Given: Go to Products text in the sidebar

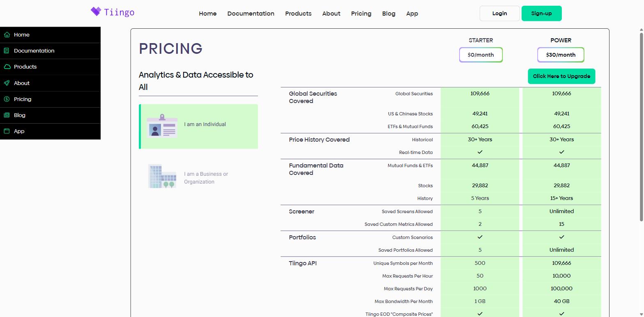Looking at the screenshot, I should tap(25, 67).
